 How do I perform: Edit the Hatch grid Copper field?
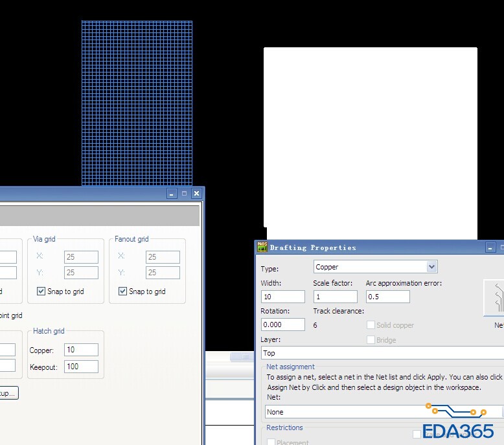81,350
